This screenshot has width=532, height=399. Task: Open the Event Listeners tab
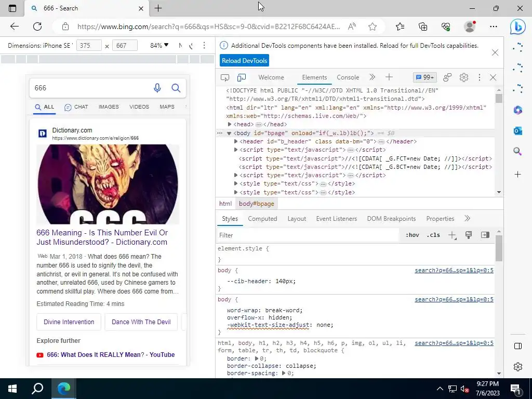337,219
